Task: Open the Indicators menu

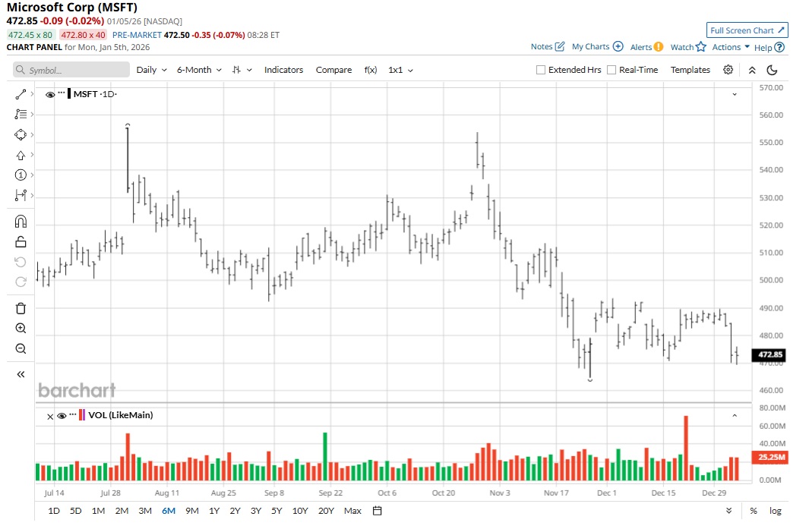Action: click(x=284, y=70)
